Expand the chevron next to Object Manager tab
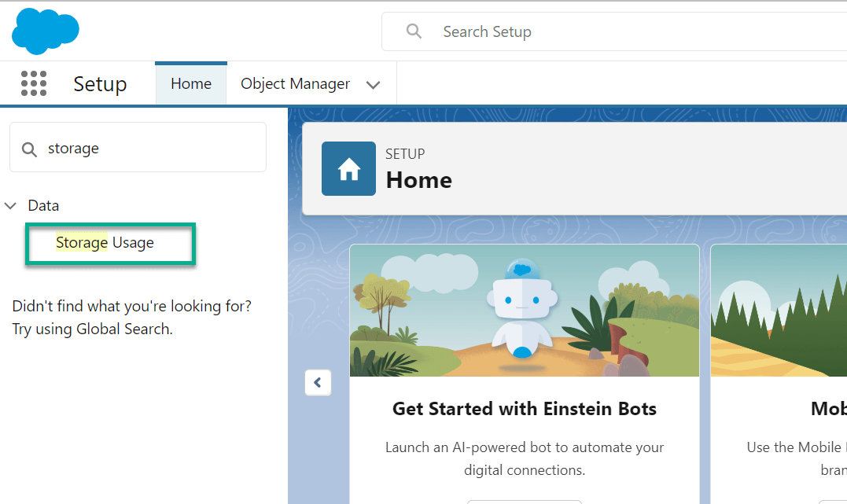This screenshot has height=504, width=847. (373, 83)
